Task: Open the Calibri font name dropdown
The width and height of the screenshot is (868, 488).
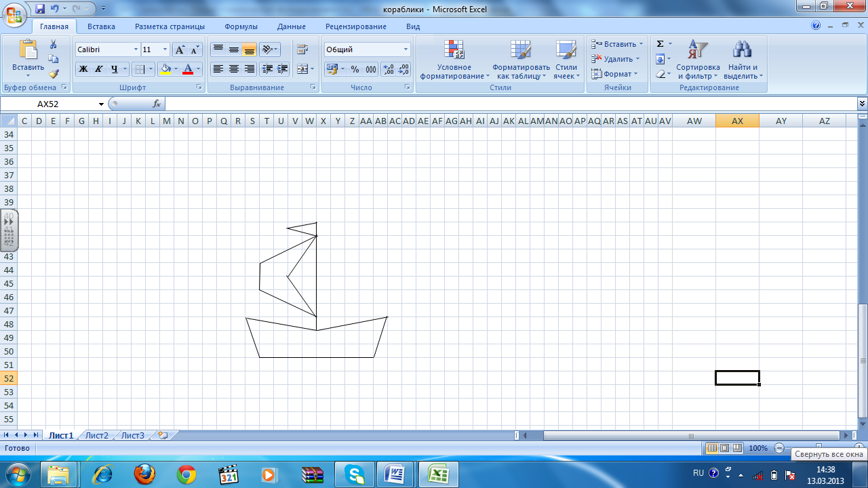Action: click(x=107, y=49)
